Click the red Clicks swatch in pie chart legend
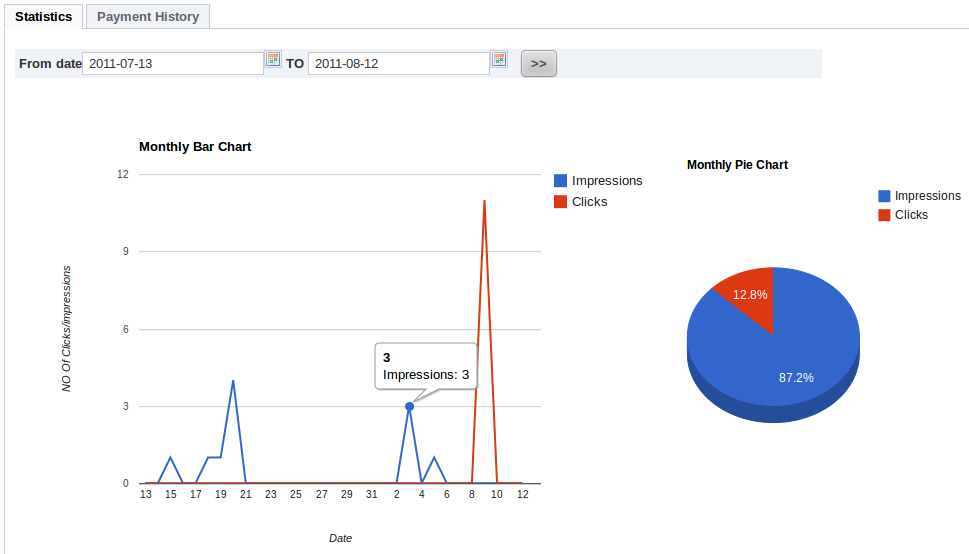Image resolution: width=969 pixels, height=554 pixels. pos(884,215)
